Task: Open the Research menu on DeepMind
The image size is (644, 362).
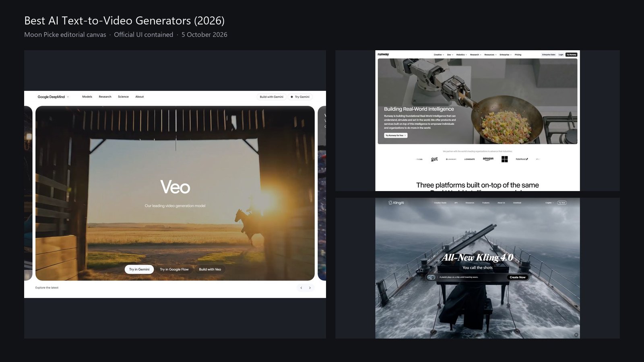Action: 105,97
